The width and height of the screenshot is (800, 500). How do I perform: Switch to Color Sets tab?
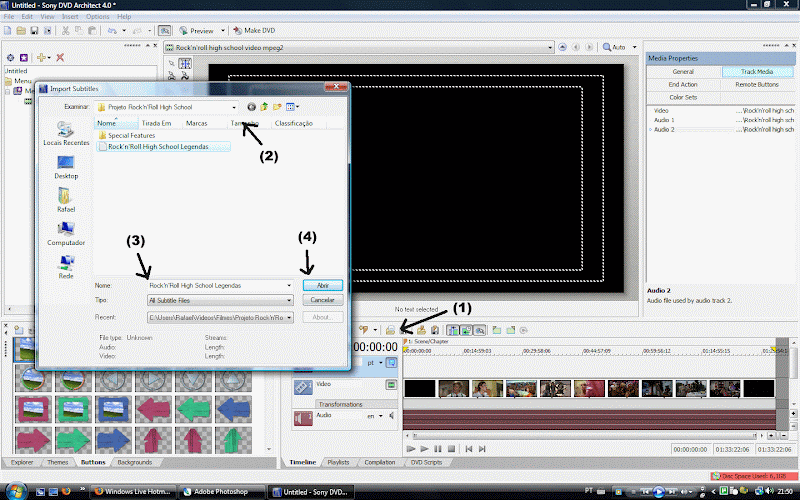[683, 97]
